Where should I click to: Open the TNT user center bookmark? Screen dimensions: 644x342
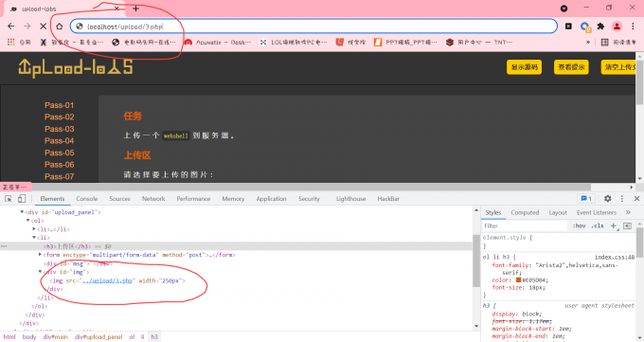click(x=479, y=42)
